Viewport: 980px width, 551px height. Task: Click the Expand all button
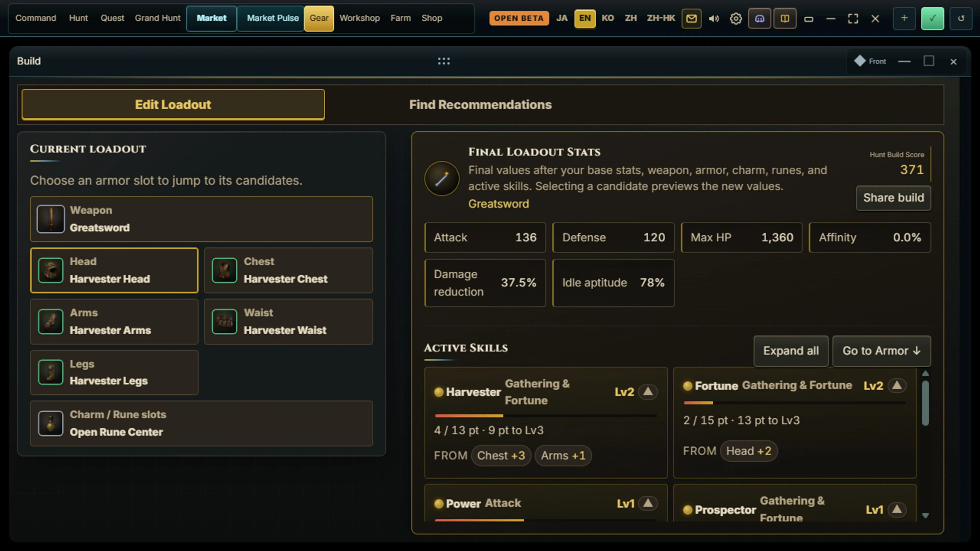click(x=791, y=350)
